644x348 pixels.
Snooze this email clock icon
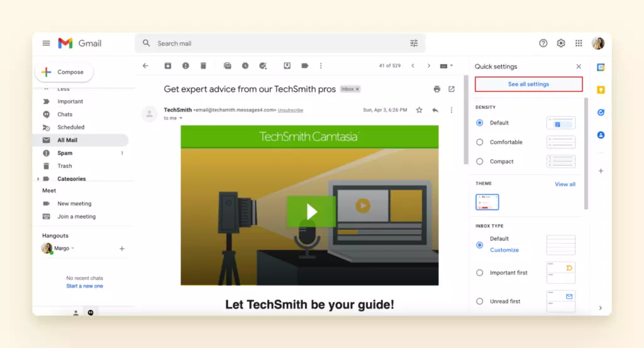pyautogui.click(x=245, y=65)
